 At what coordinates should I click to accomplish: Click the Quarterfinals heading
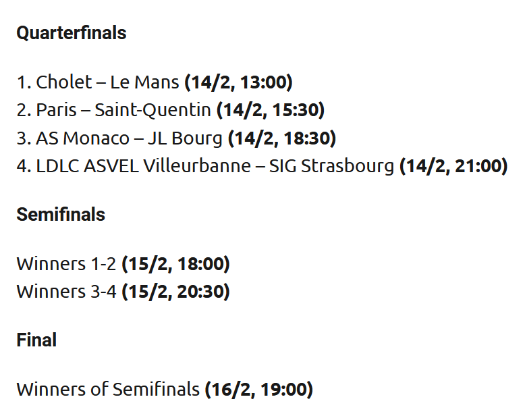pyautogui.click(x=72, y=33)
